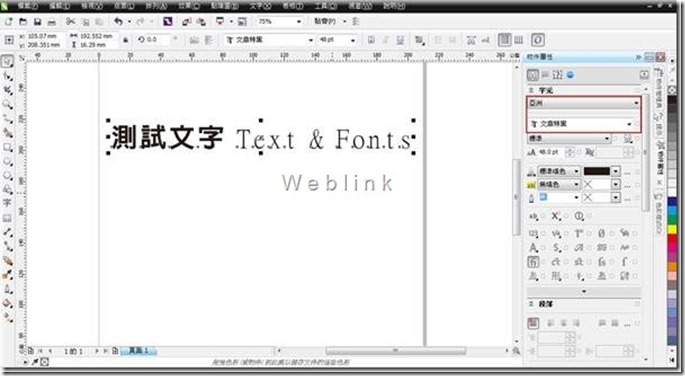Select the Crop tool in toolbox
685x376 pixels.
coord(7,90)
